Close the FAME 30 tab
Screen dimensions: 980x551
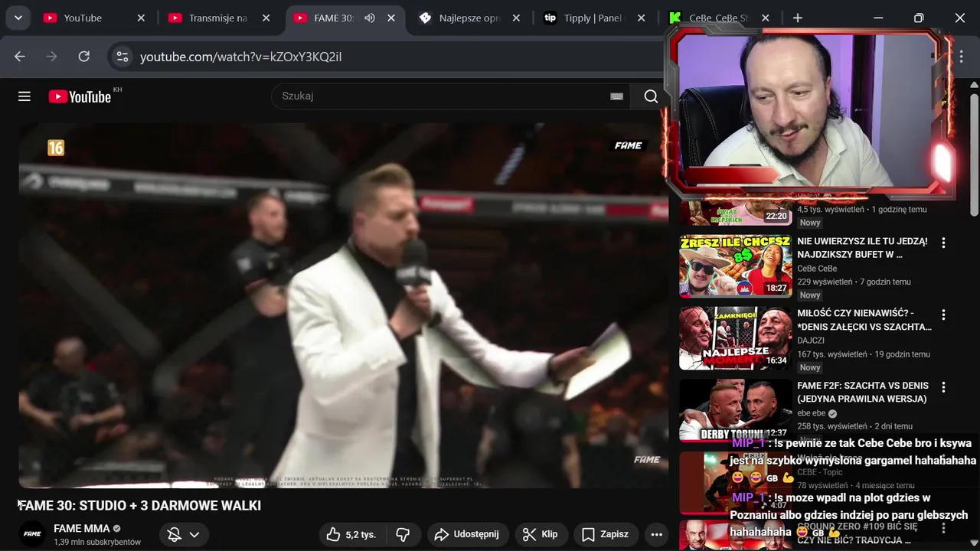coord(391,18)
